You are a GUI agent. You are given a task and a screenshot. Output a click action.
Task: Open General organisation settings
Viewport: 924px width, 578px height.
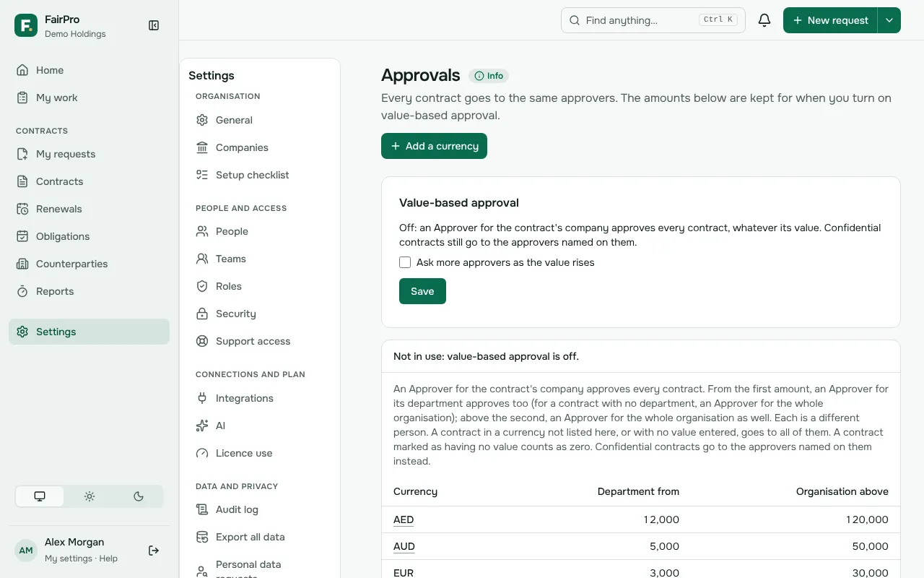(x=260, y=120)
